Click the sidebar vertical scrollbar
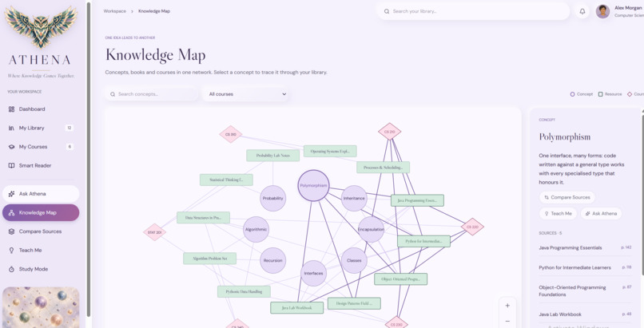This screenshot has height=328, width=644. (x=89, y=159)
